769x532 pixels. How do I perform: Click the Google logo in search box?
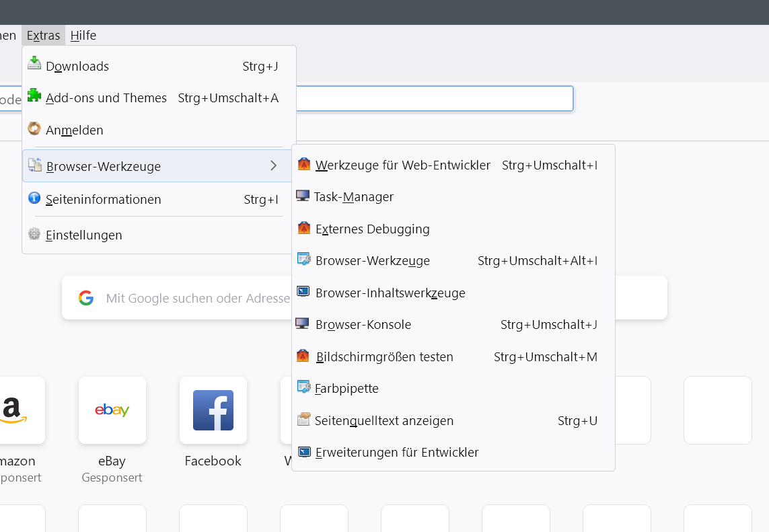pyautogui.click(x=86, y=298)
